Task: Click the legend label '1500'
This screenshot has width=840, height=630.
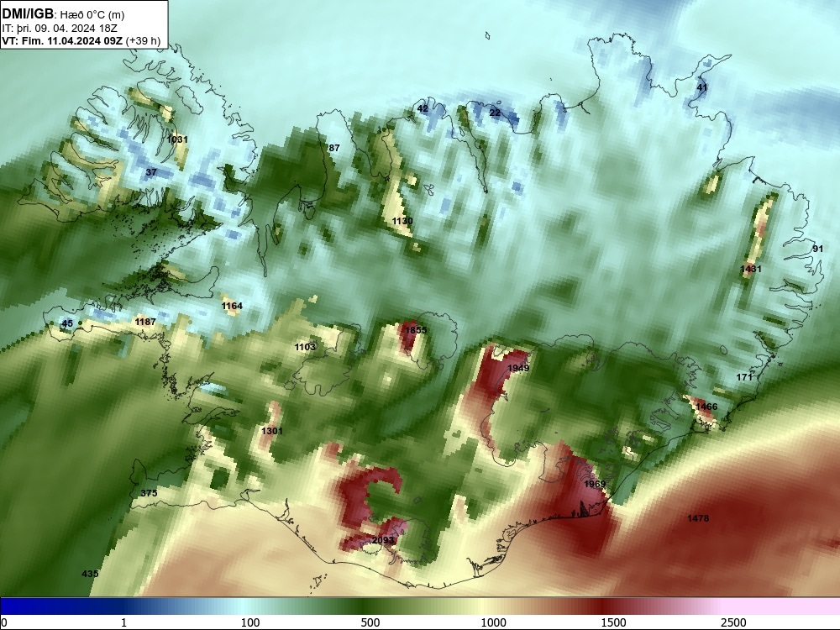Action: [x=613, y=622]
